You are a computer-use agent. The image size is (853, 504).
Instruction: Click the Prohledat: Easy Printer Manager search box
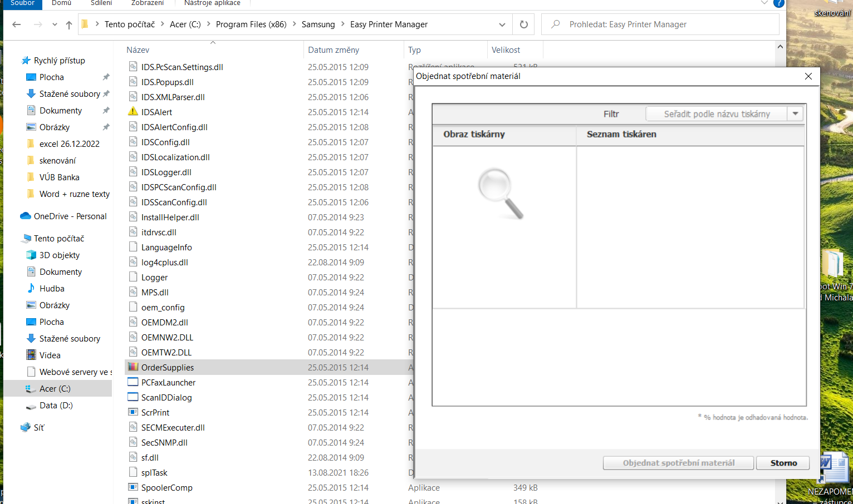(x=660, y=24)
